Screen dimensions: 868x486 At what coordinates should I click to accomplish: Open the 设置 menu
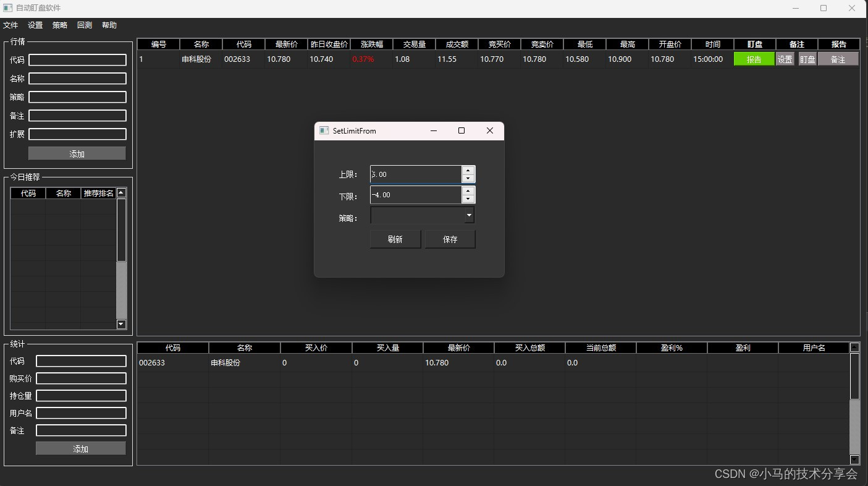(35, 25)
